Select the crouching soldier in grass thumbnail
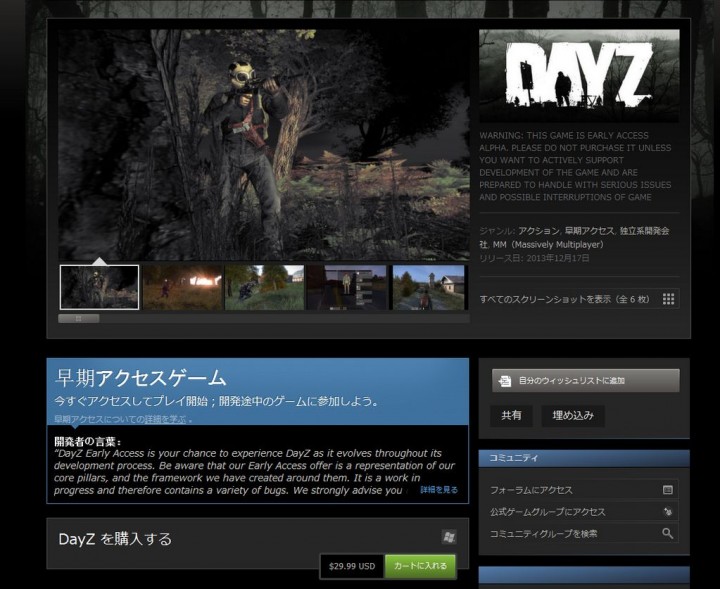 pyautogui.click(x=264, y=287)
